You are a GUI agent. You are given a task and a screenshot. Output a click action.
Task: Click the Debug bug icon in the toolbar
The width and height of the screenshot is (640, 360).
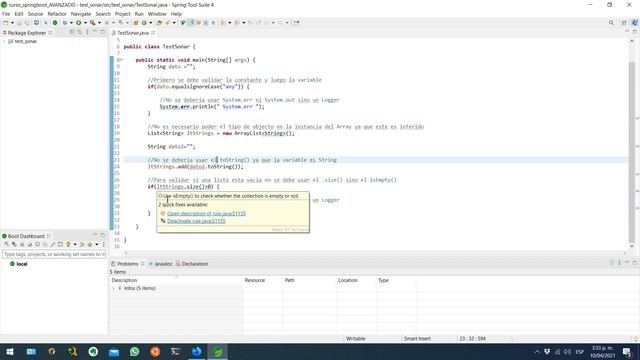click(x=65, y=23)
